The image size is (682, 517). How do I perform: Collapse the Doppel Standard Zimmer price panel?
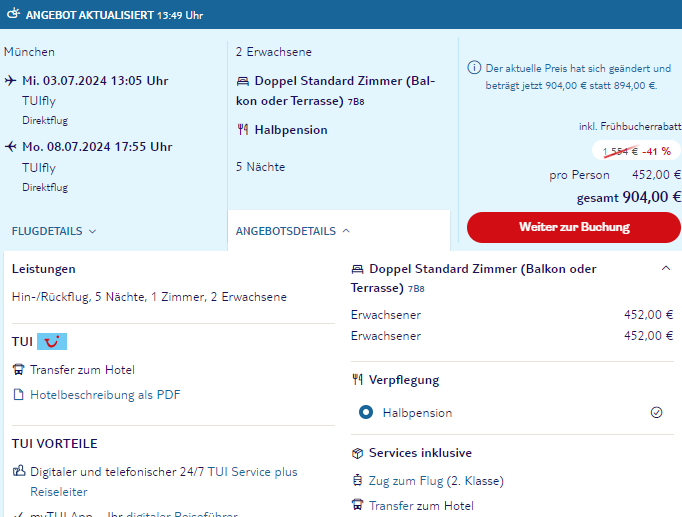[665, 268]
